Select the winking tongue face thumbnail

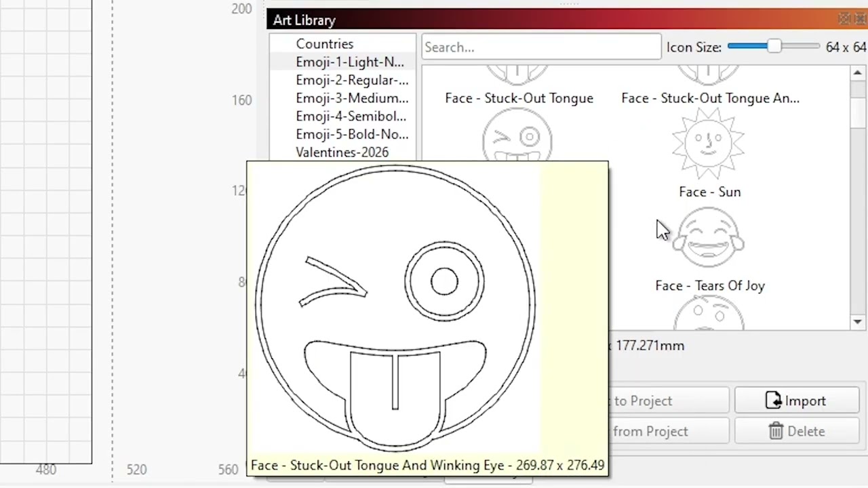tap(517, 136)
